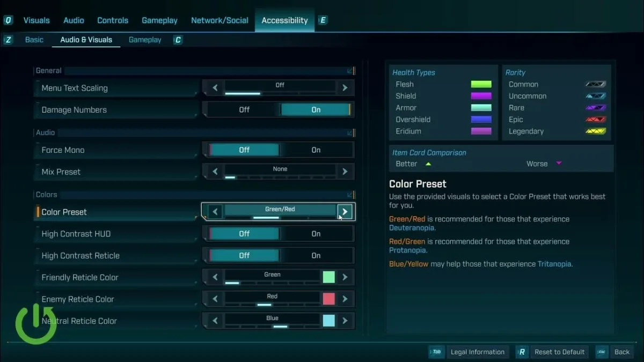Viewport: 644px width, 362px height.
Task: Click the Menu Text Scaling slider bar
Action: 280,88
